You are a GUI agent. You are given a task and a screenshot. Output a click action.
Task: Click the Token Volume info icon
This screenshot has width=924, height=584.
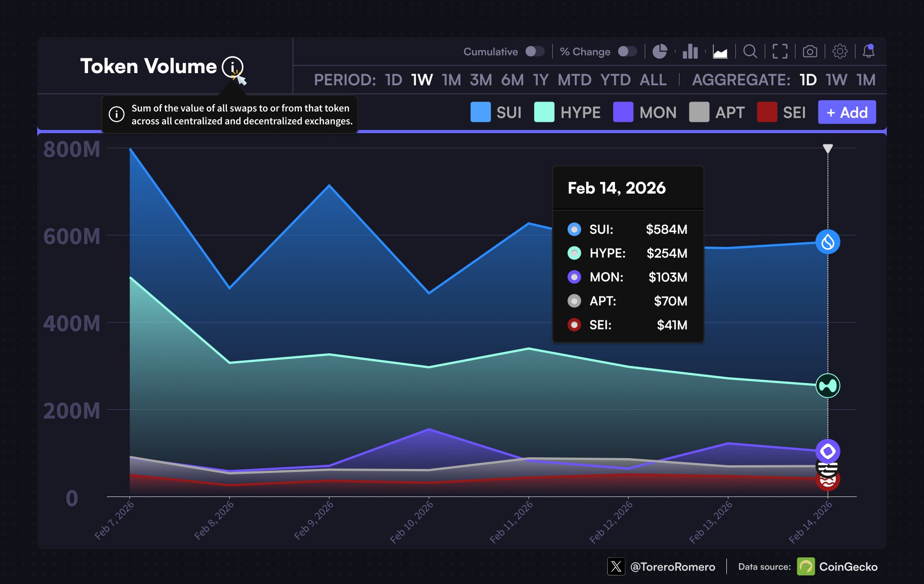[232, 67]
